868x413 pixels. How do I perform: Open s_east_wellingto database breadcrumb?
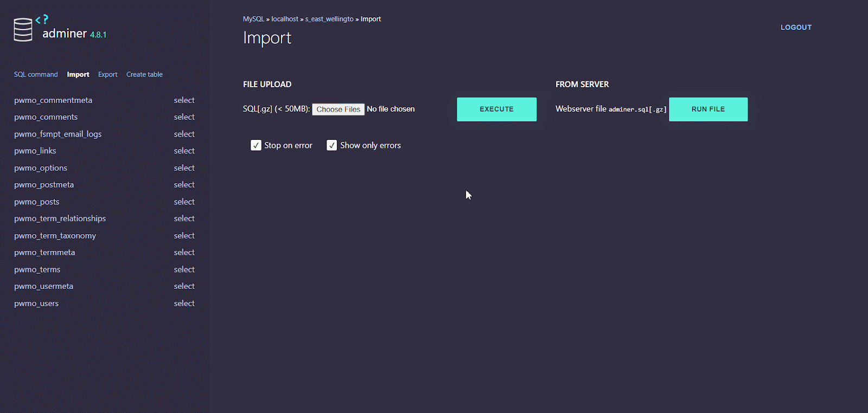329,19
